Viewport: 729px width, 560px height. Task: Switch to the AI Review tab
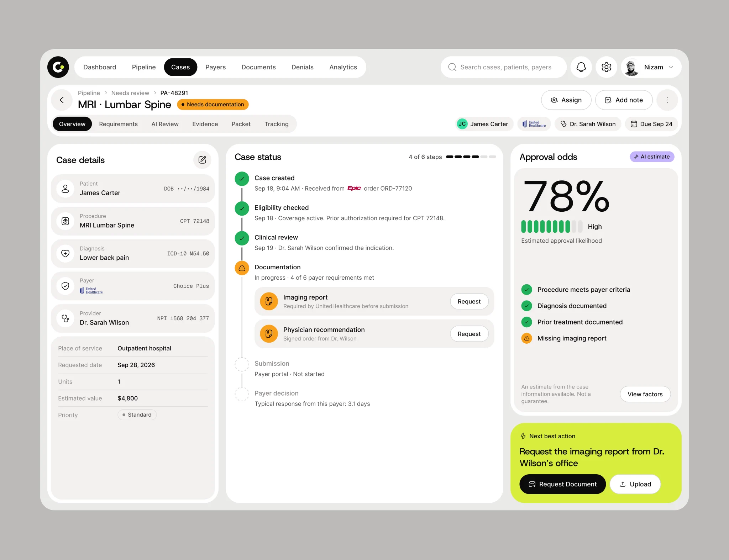click(165, 124)
